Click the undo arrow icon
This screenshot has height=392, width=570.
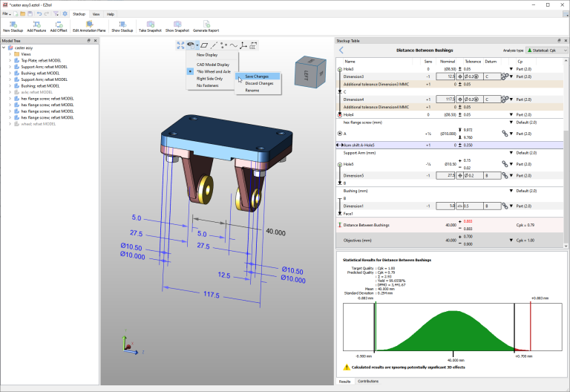point(39,14)
